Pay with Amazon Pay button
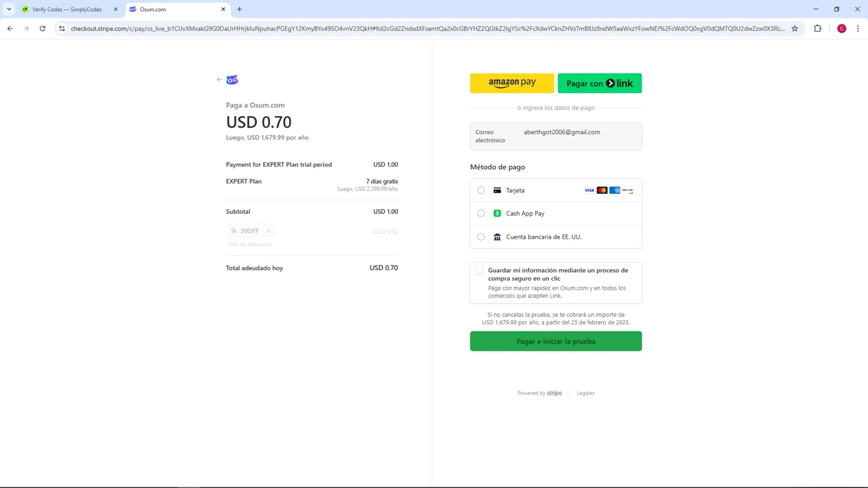 pos(512,83)
